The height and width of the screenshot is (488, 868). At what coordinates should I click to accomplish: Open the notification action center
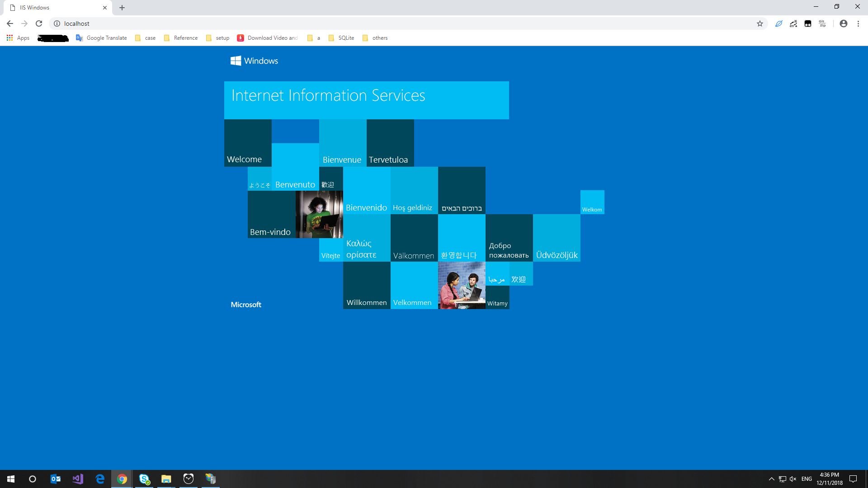click(853, 479)
